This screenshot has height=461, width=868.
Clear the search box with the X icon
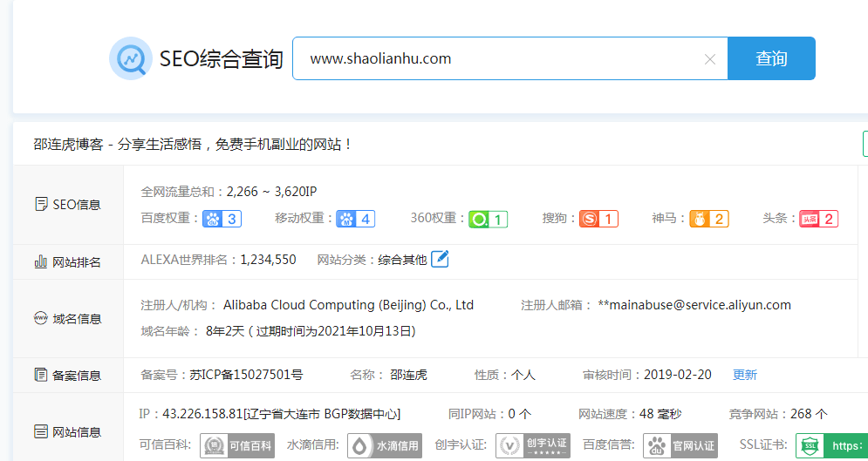click(x=710, y=59)
